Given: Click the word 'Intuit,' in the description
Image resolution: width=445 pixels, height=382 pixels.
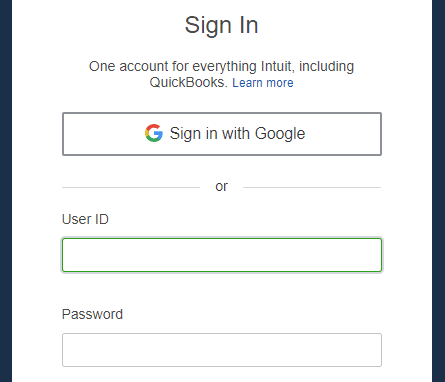Looking at the screenshot, I should (278, 66).
